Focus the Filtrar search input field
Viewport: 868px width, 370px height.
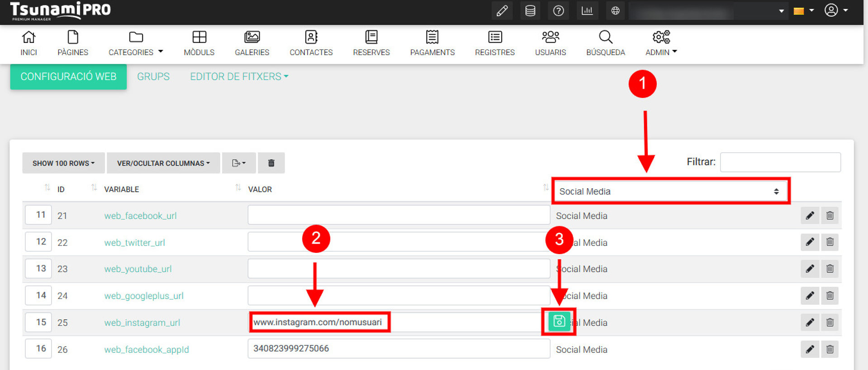point(780,162)
